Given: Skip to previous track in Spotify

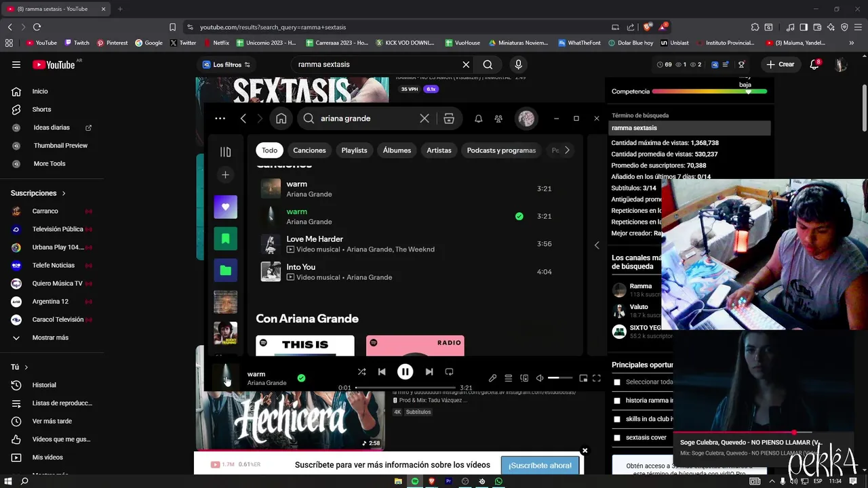Looking at the screenshot, I should [x=382, y=371].
